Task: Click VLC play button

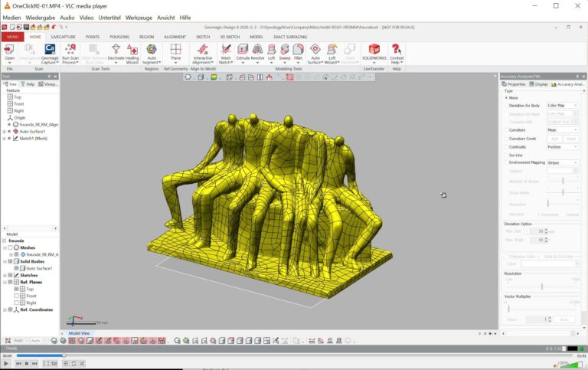Action: 5,363
